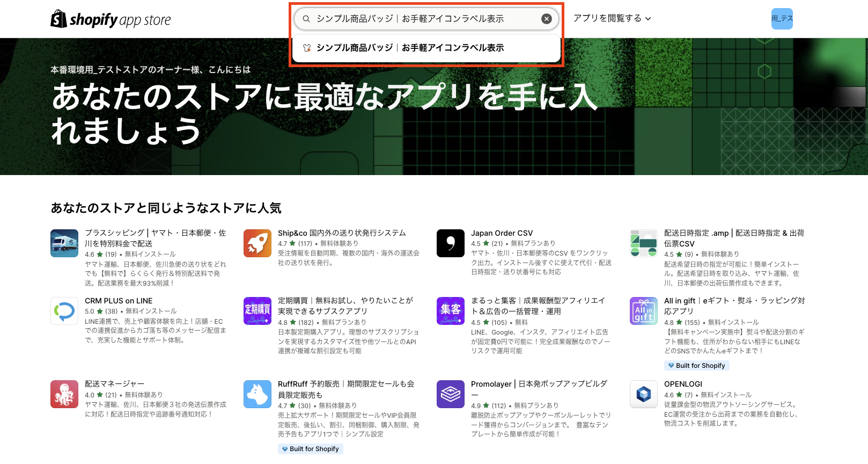Clear the search field with X button

546,19
